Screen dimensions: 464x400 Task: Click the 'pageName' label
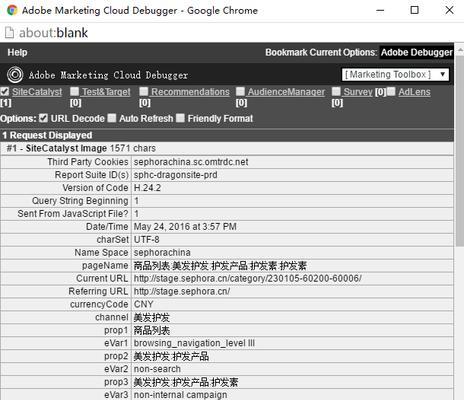(105, 266)
